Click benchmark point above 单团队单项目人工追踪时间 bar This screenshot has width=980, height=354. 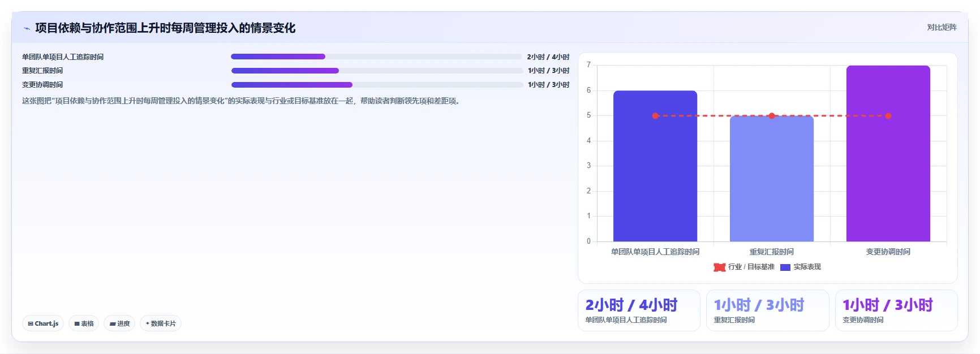(655, 116)
